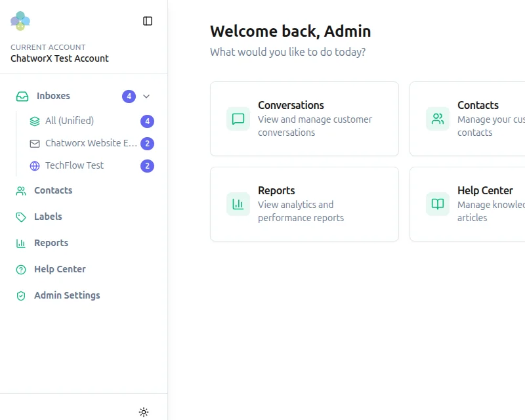Open the Reports card
Image resolution: width=525 pixels, height=420 pixels.
click(304, 204)
